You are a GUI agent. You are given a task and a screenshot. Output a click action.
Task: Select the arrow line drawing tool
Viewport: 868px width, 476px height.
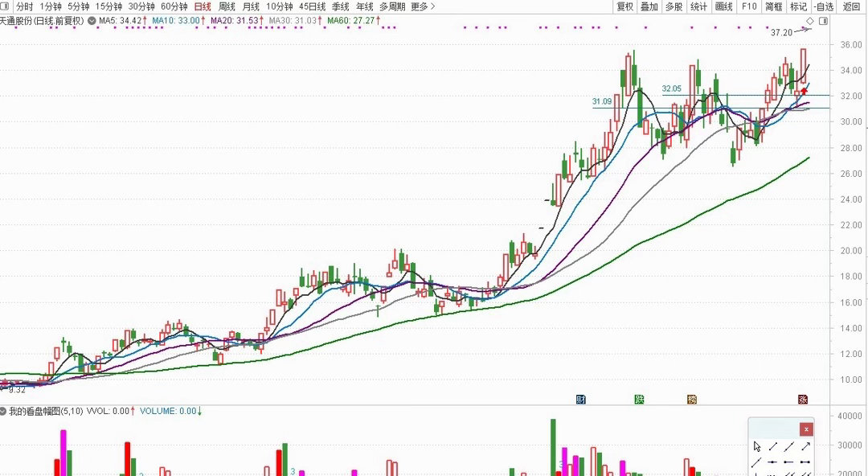pyautogui.click(x=806, y=446)
